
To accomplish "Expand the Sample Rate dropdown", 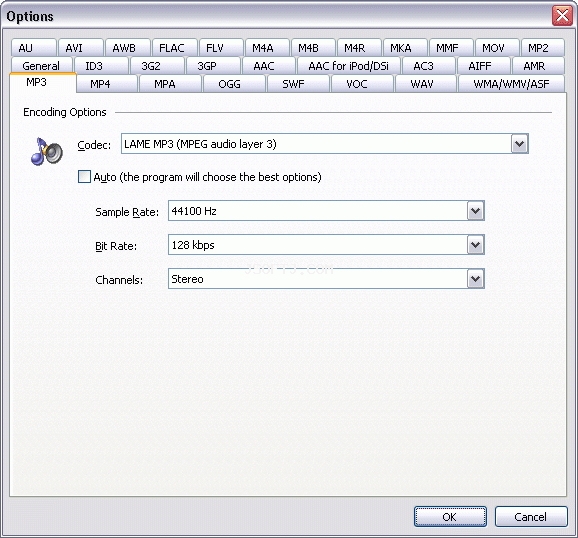I will (x=476, y=211).
